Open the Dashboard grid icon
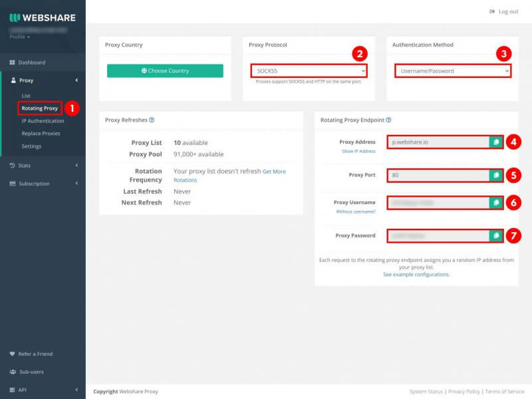Viewport: 532px width, 399px height. tap(12, 63)
